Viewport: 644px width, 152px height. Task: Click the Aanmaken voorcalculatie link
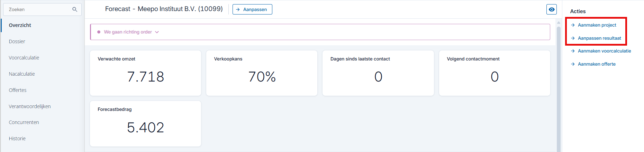604,51
